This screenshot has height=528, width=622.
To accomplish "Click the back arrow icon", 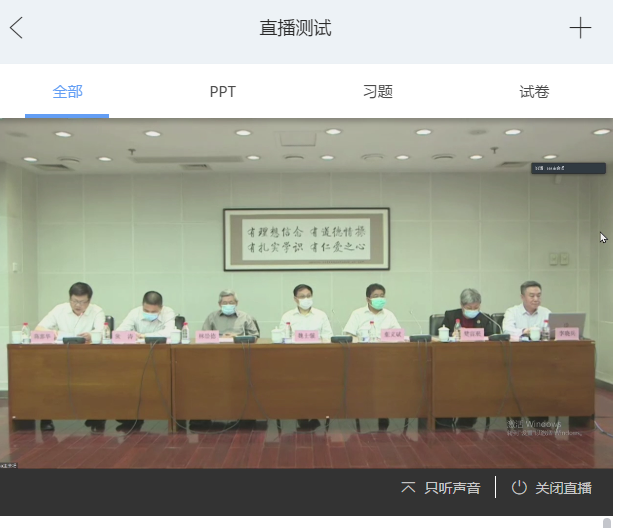I will click(16, 28).
